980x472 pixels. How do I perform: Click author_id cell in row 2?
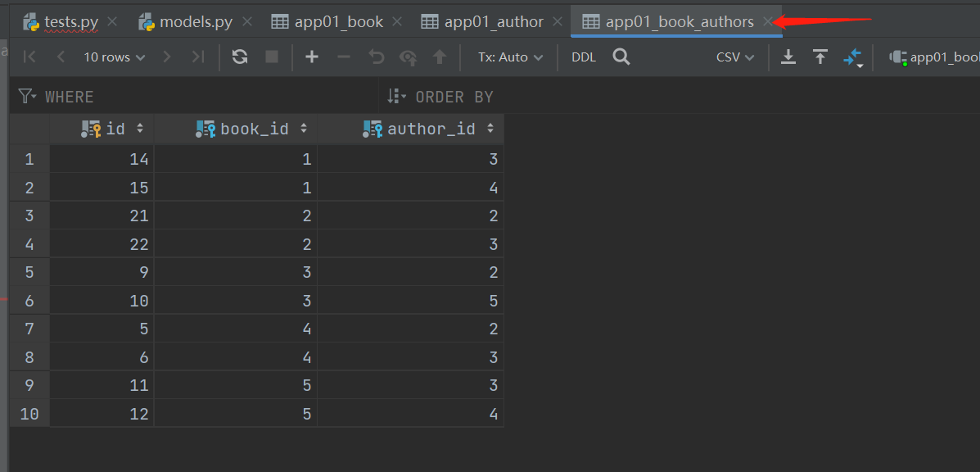tap(411, 188)
